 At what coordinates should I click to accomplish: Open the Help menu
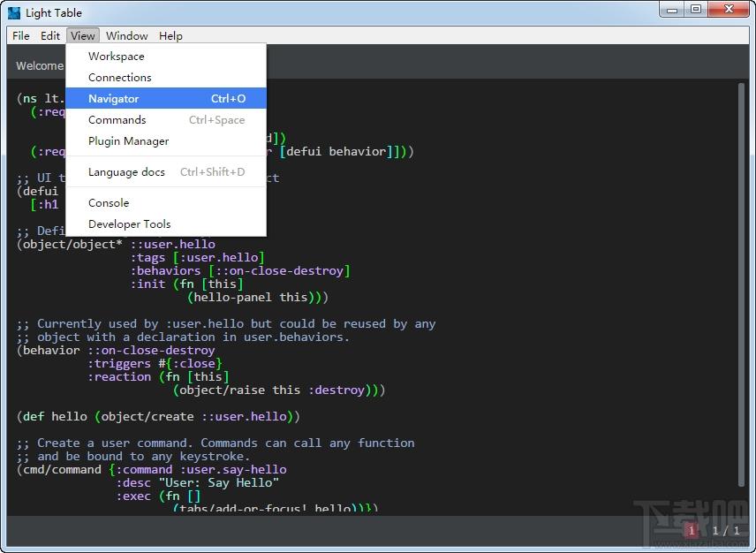170,35
